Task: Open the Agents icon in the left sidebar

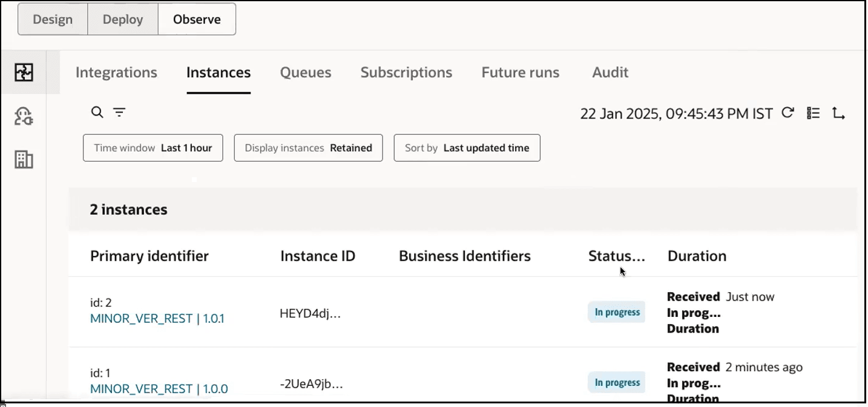Action: click(24, 116)
